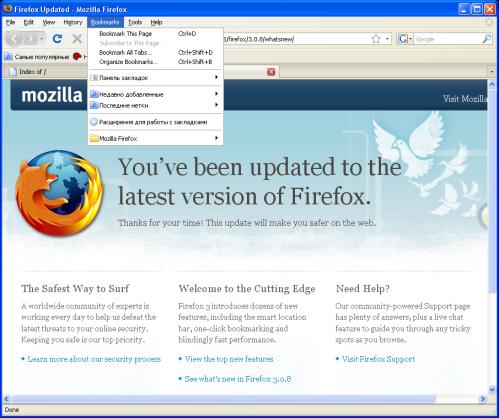
Task: Open the Google search engine dropdown
Action: click(x=404, y=39)
